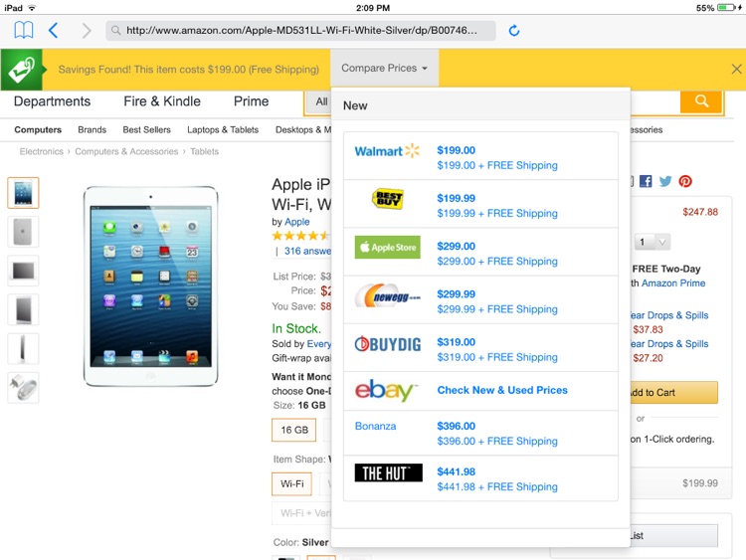Open the Newegg logo offer
The width and height of the screenshot is (746, 560).
coord(387,295)
